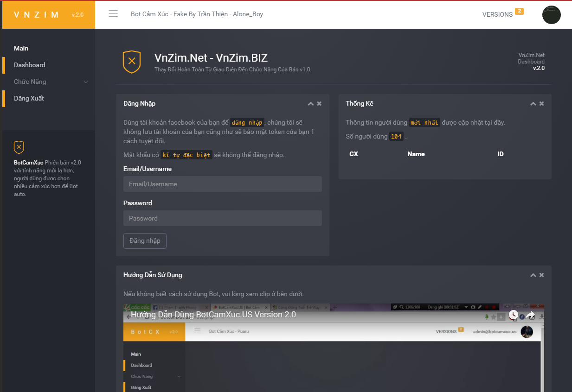This screenshot has height=392, width=572.
Task: Close the Hướng Dẫn Sử Dụng panel
Action: tap(541, 275)
